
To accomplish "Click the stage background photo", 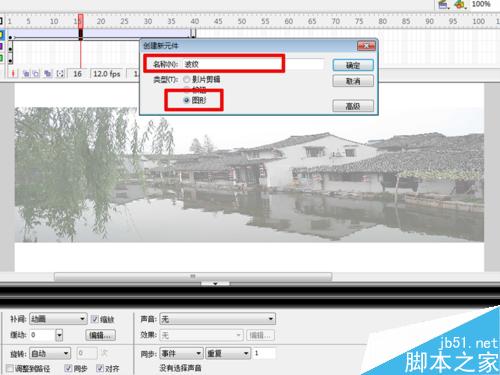I will 249,174.
